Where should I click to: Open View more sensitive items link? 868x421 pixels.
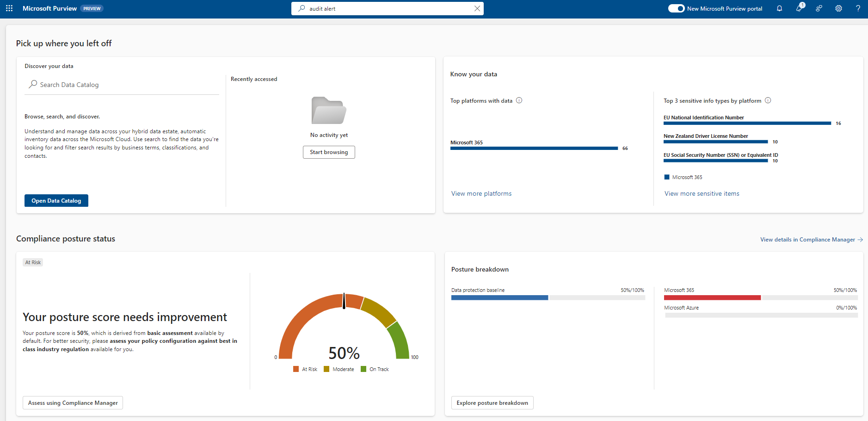(x=702, y=194)
